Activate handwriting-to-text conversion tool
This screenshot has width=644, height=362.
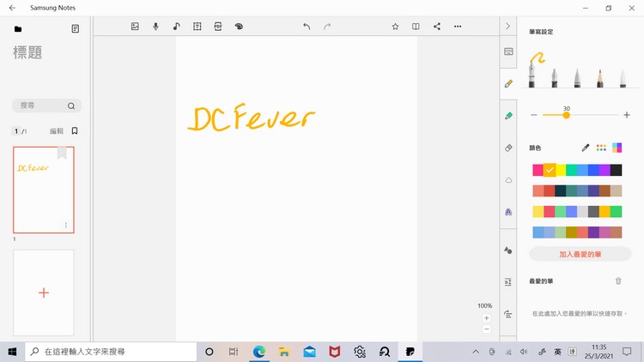coord(508,212)
